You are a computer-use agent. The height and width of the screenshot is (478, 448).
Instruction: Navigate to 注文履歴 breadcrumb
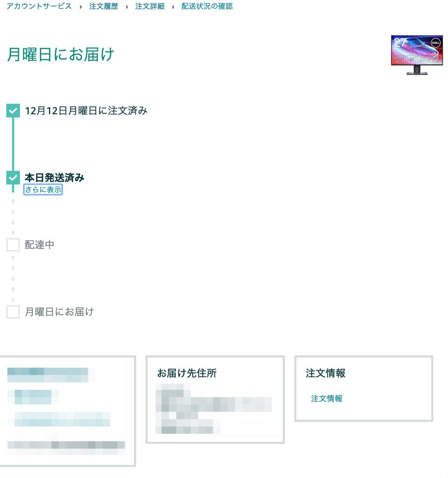103,7
